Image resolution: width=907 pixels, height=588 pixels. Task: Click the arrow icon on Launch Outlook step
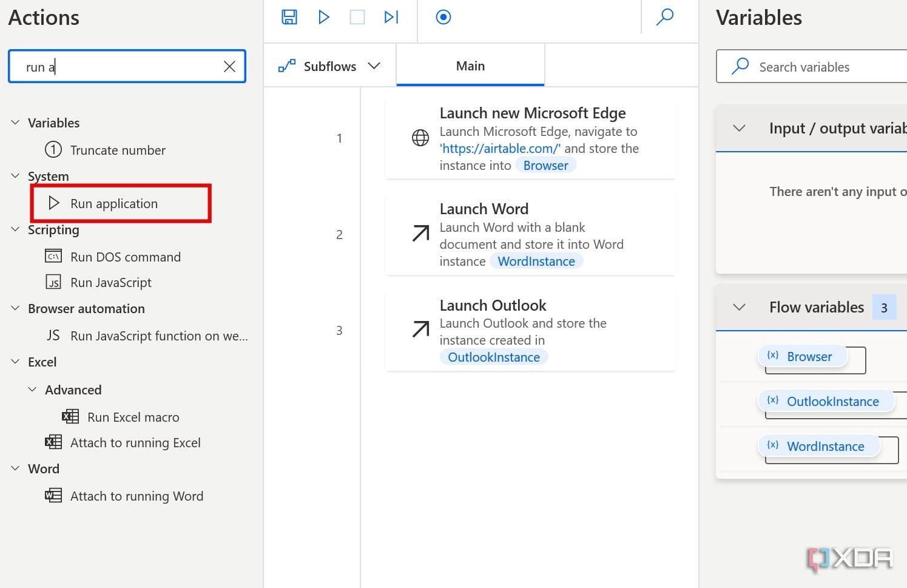click(420, 329)
